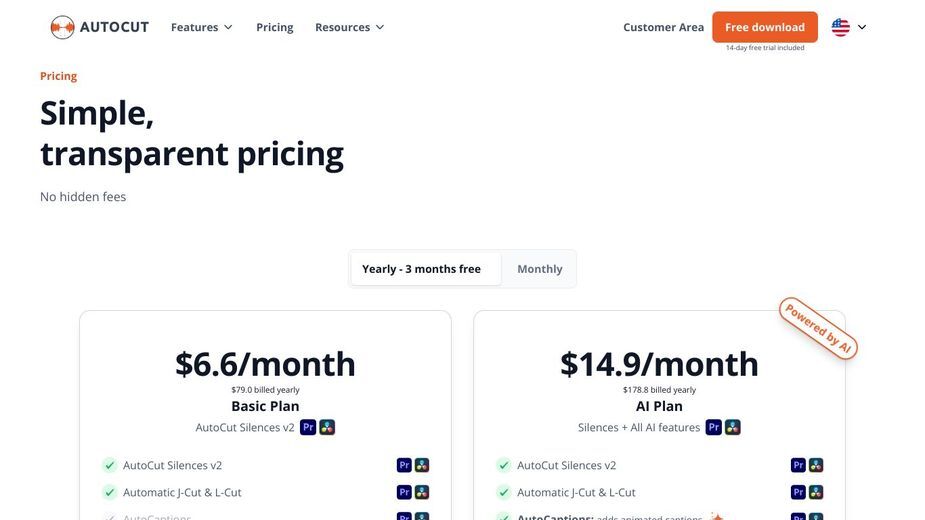
Task: Click the Free download button
Action: pos(765,27)
